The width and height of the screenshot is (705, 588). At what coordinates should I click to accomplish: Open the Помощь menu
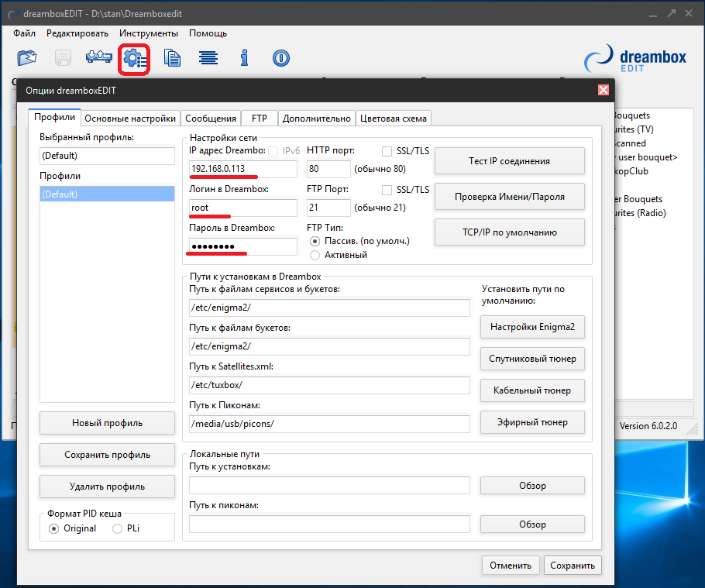point(208,33)
